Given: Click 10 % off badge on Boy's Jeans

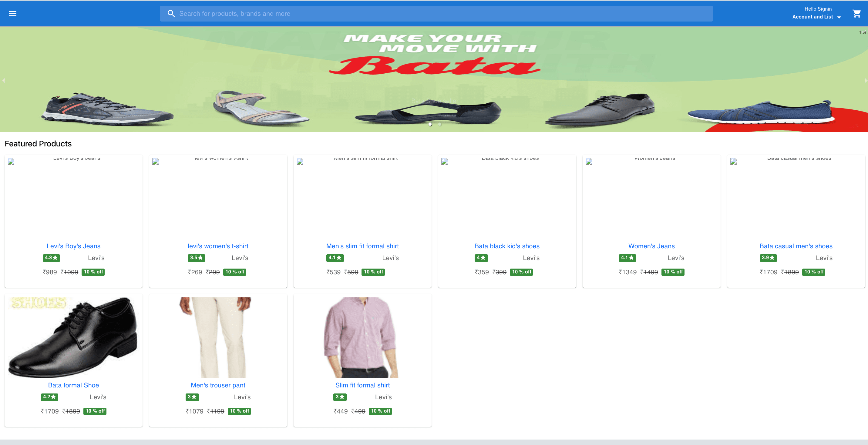Looking at the screenshot, I should click(93, 272).
